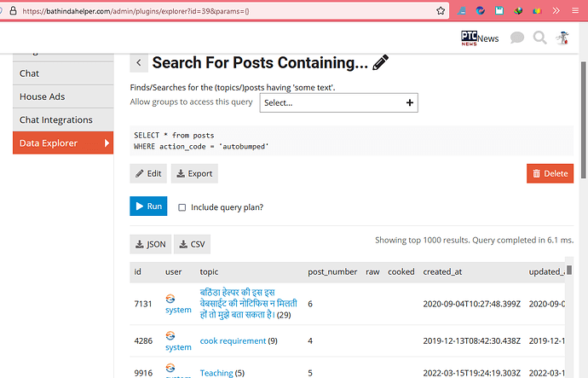
Task: Click the results table scrollbar thumb
Action: point(569,270)
